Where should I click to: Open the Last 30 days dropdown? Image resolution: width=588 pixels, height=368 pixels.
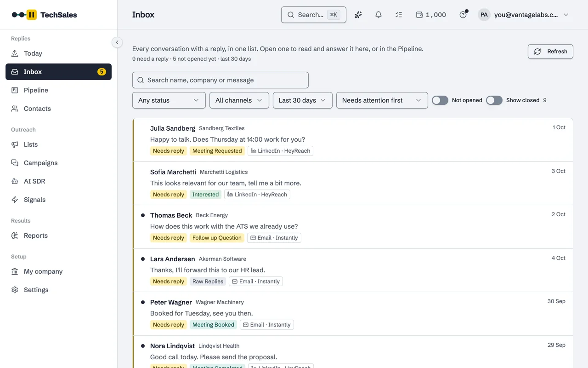[303, 100]
